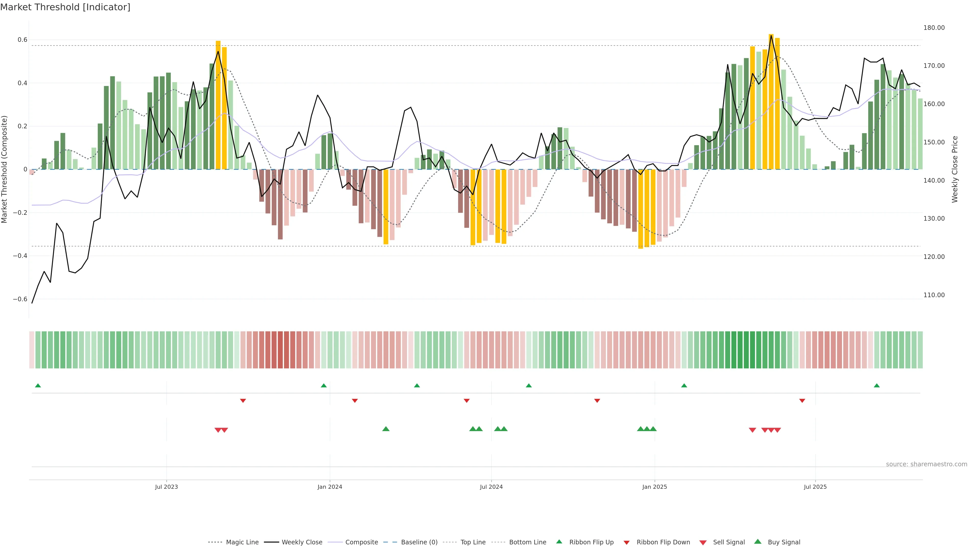980x551 pixels.
Task: Click the Buy Signal legend triangle icon
Action: pos(757,542)
